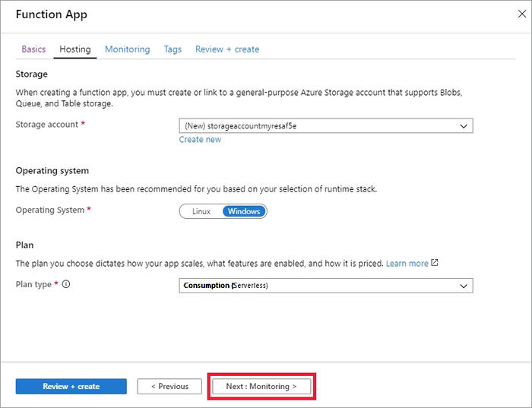Switch to the Basics tab
This screenshot has height=408, width=532.
point(33,49)
